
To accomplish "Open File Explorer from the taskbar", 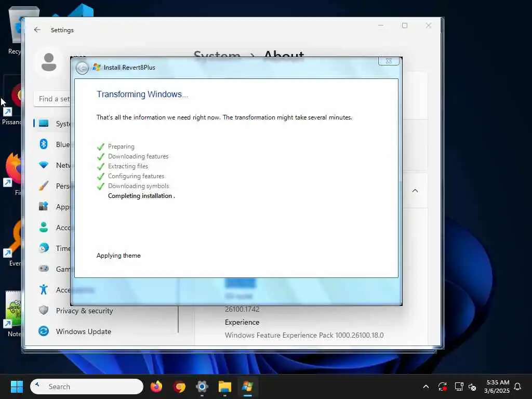I will 224,387.
